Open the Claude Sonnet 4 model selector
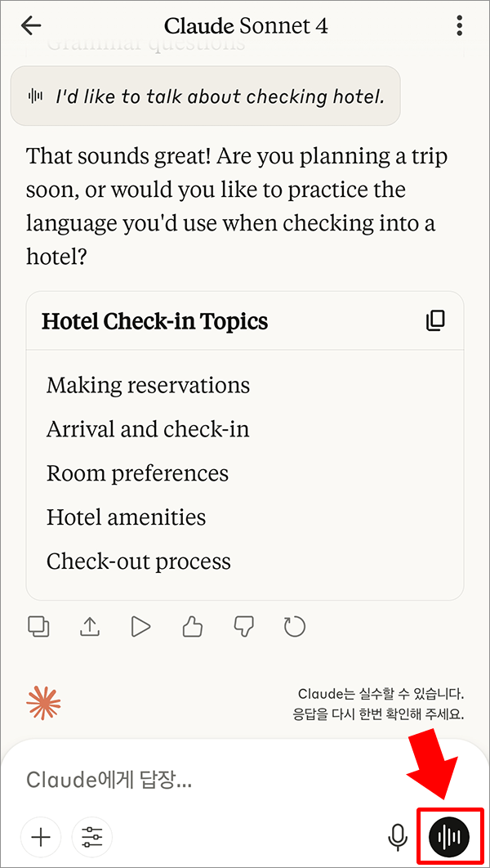Image resolution: width=490 pixels, height=868 pixels. click(247, 25)
